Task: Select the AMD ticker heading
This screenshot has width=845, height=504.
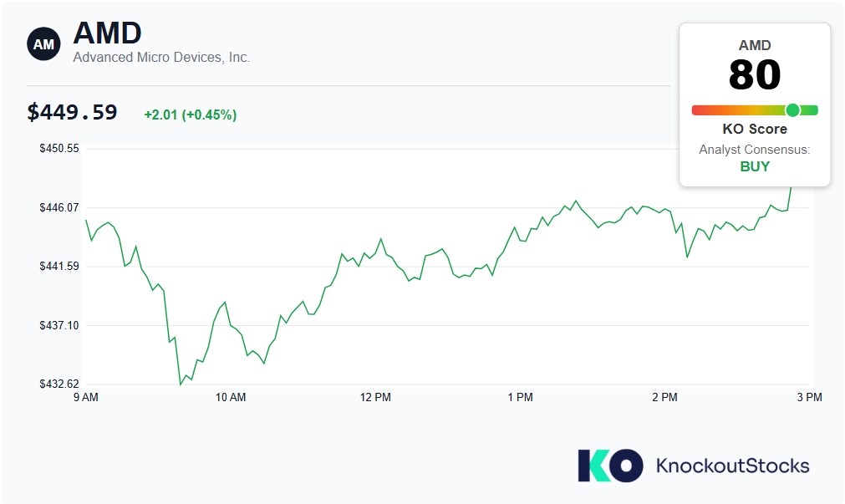Action: tap(107, 33)
